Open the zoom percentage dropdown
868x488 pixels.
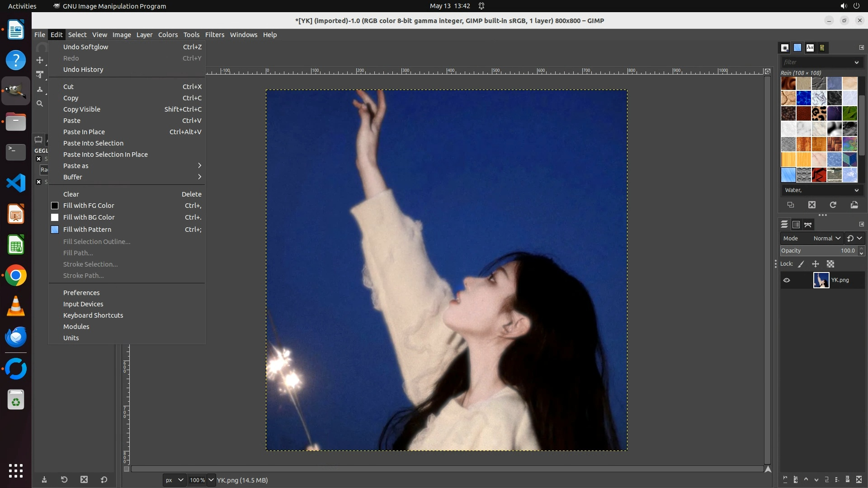pos(211,480)
